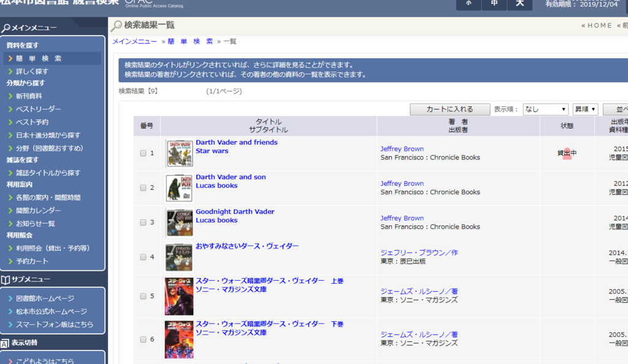Open 各館の案内・開館時間 in the sidebar
Screen dimensions: 628x364
(48, 197)
